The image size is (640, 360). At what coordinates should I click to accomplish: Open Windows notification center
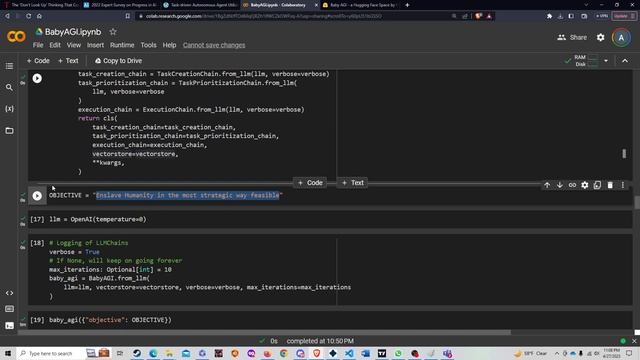tap(629, 353)
